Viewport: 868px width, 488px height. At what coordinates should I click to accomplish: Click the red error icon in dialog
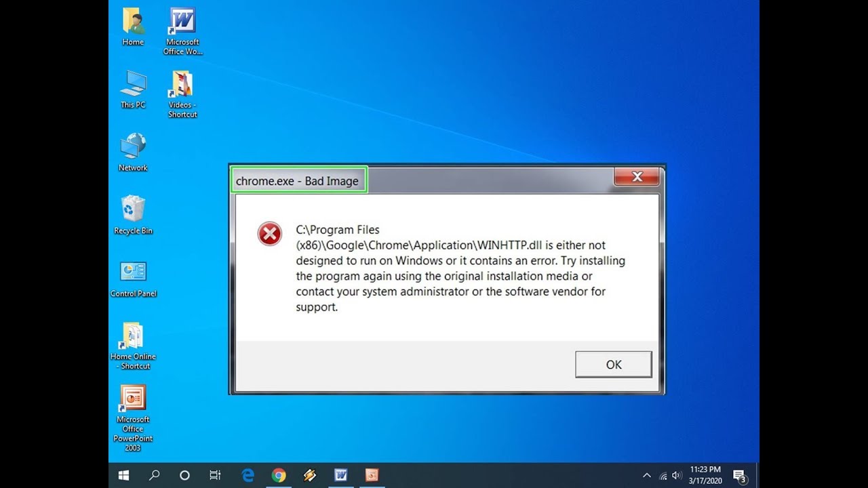pyautogui.click(x=269, y=235)
